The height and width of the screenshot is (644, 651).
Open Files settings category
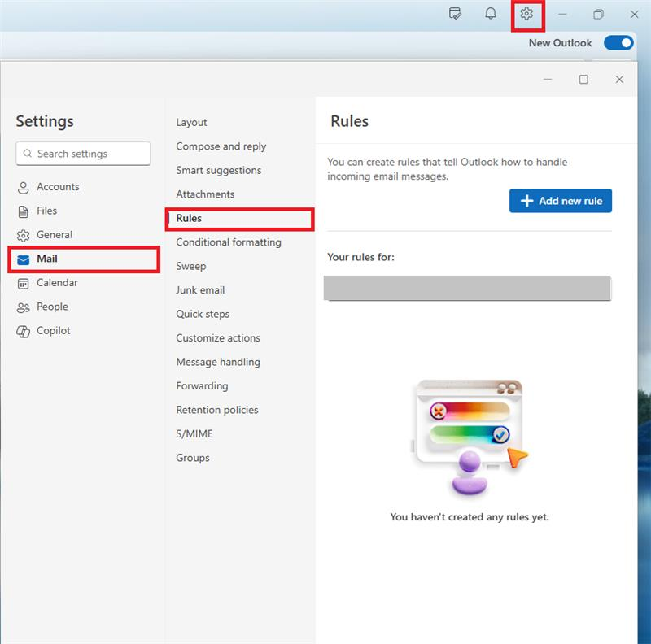pos(46,211)
